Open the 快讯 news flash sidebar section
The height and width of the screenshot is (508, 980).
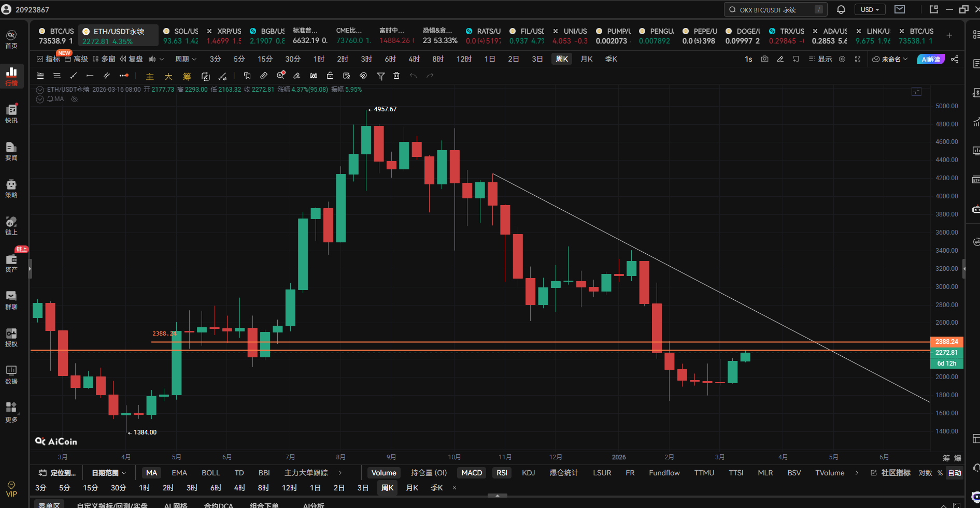click(11, 113)
